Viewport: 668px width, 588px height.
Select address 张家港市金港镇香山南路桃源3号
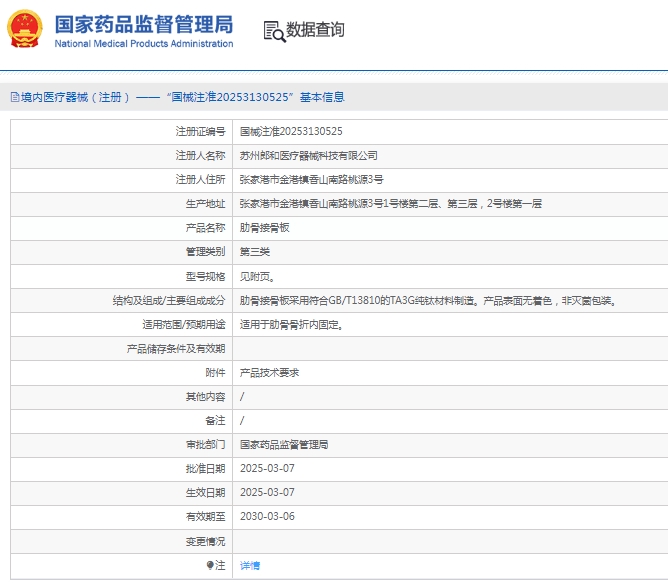point(311,179)
